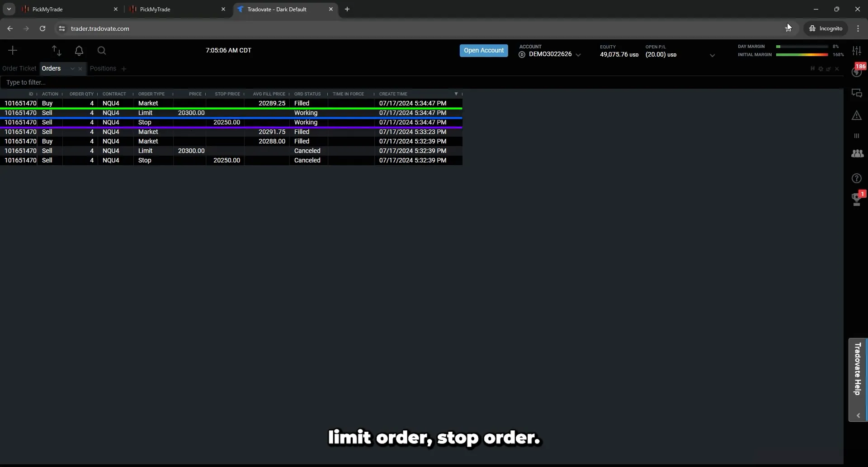Open the tab search dropdown in Chrome
The image size is (868, 467).
[9, 9]
